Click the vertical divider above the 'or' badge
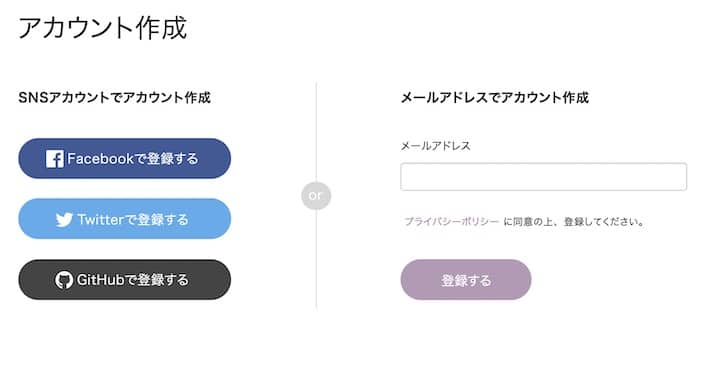This screenshot has height=368, width=720. (316, 132)
